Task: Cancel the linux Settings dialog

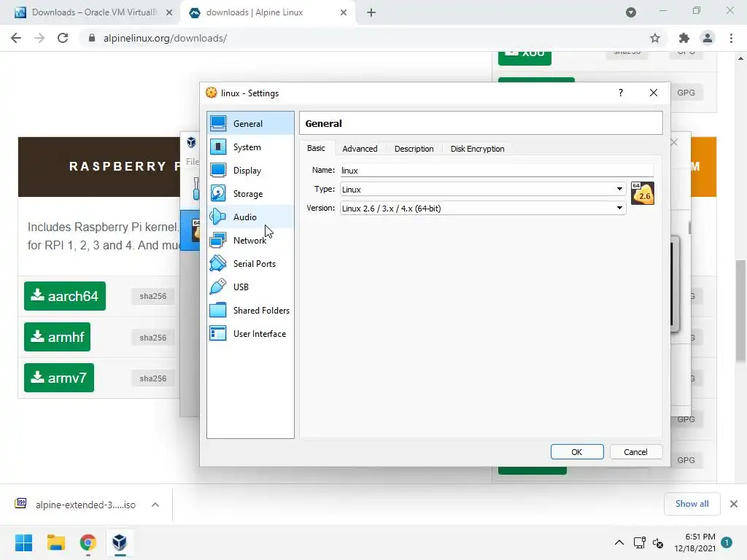Action: pos(635,452)
